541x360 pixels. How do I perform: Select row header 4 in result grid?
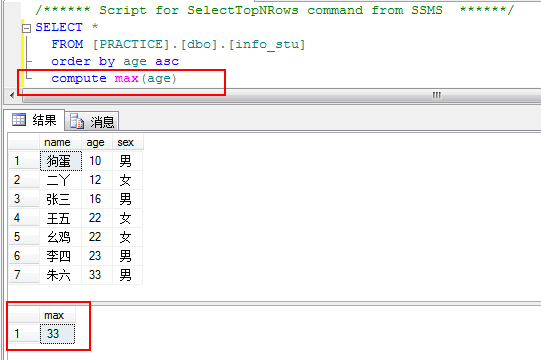(x=24, y=218)
